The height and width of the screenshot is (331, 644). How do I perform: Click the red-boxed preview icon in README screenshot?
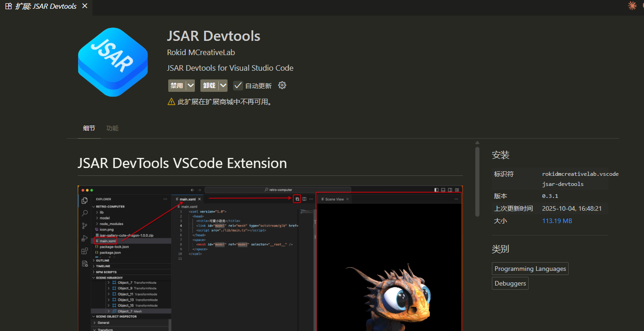click(x=297, y=199)
